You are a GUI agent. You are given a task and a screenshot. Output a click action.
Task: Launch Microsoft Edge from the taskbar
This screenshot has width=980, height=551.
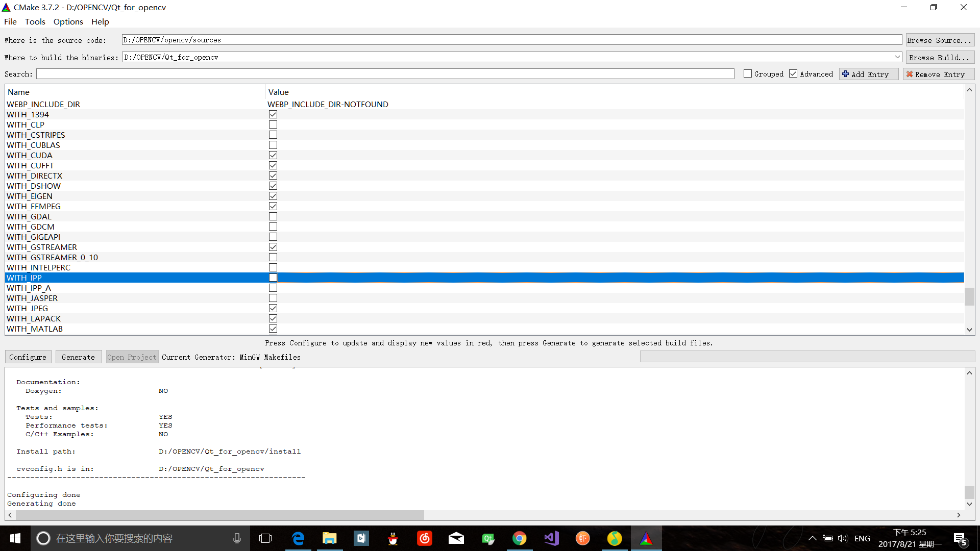tap(298, 538)
